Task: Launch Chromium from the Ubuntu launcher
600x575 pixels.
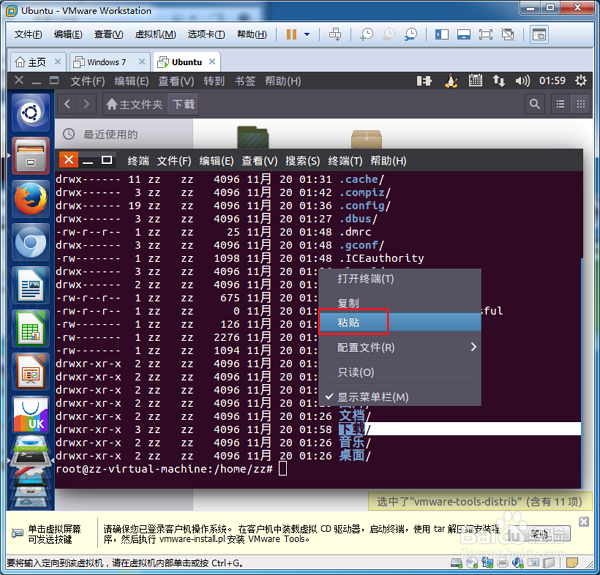Action: coord(31,243)
